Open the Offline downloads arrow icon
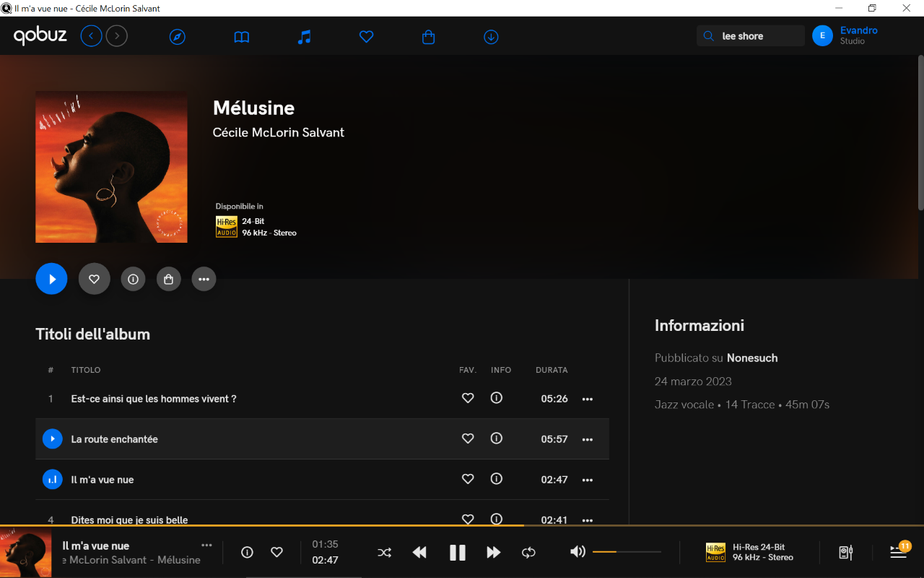924x578 pixels. 491,37
